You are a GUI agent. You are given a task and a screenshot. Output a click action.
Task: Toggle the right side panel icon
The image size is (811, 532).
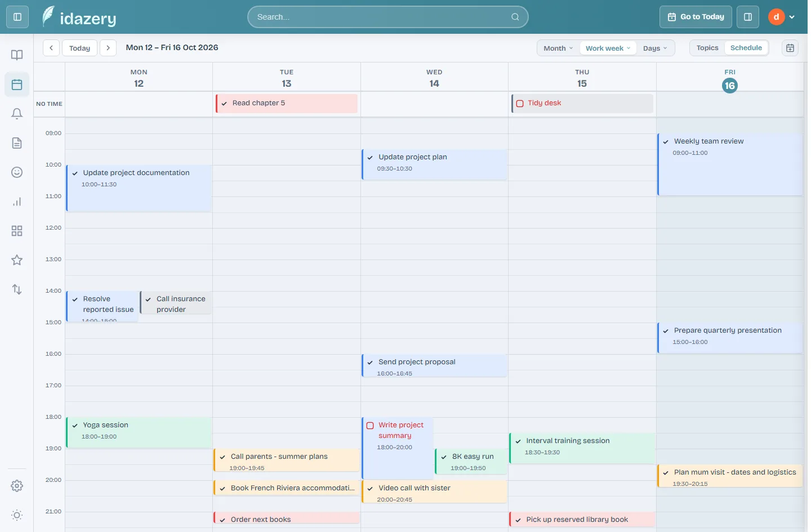pos(748,17)
